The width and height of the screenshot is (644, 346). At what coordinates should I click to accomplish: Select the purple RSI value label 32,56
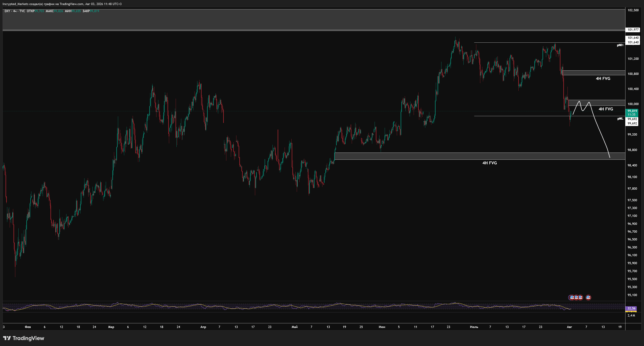631,308
